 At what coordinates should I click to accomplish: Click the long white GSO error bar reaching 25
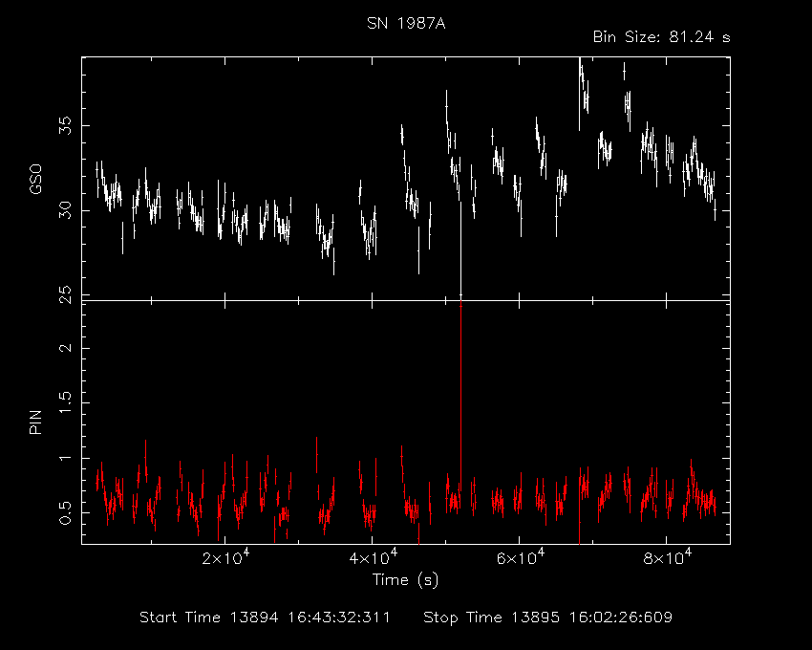click(460, 250)
